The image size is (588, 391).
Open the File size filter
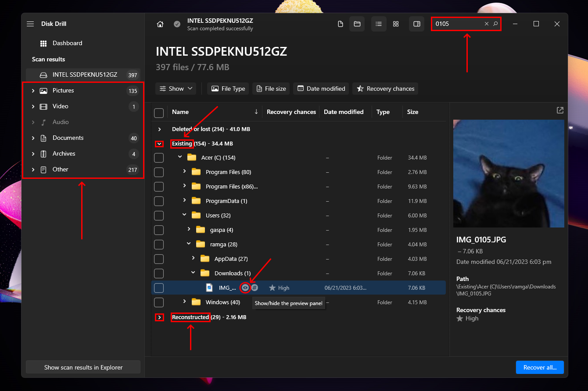(271, 89)
